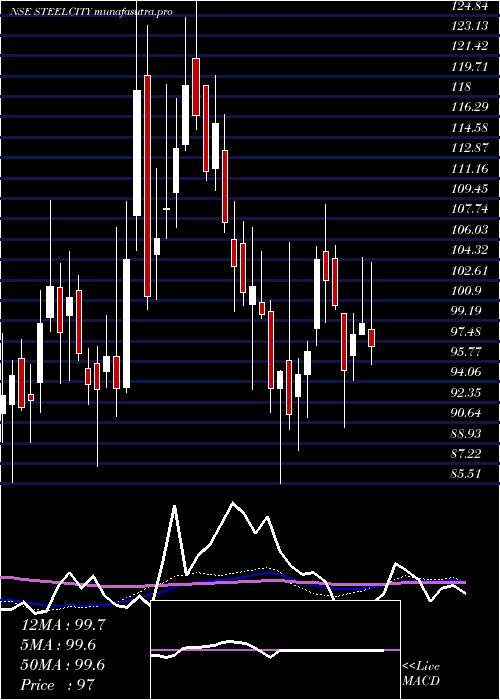Click the Price : 97 readout
Image resolution: width=500 pixels, height=700 pixels.
58,685
